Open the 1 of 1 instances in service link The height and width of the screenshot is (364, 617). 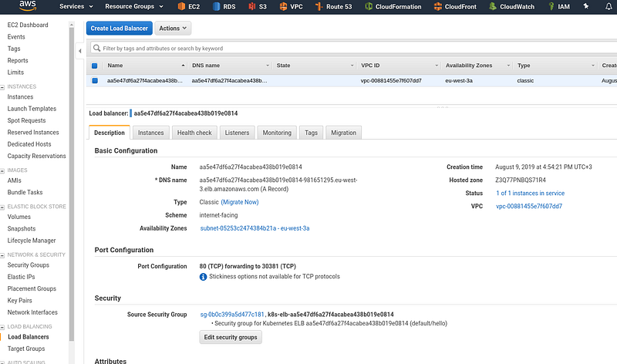point(530,193)
